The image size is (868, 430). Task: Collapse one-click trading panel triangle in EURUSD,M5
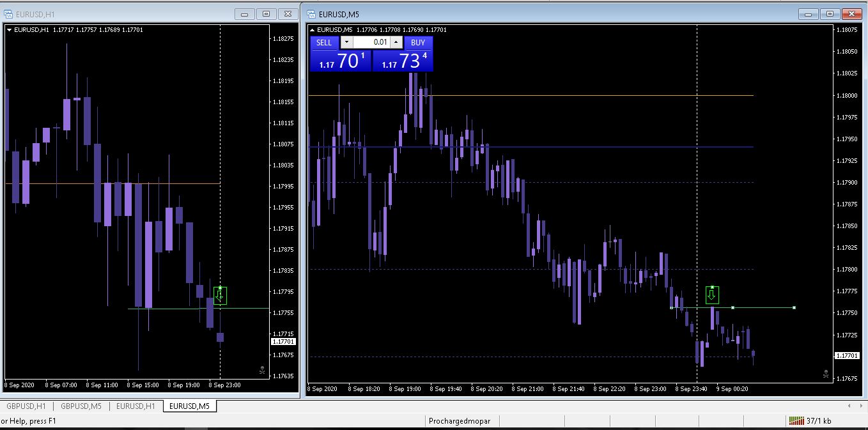(x=313, y=29)
